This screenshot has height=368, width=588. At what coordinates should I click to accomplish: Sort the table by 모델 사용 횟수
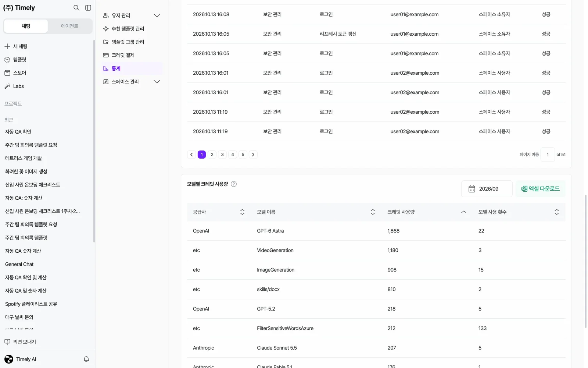pyautogui.click(x=557, y=212)
